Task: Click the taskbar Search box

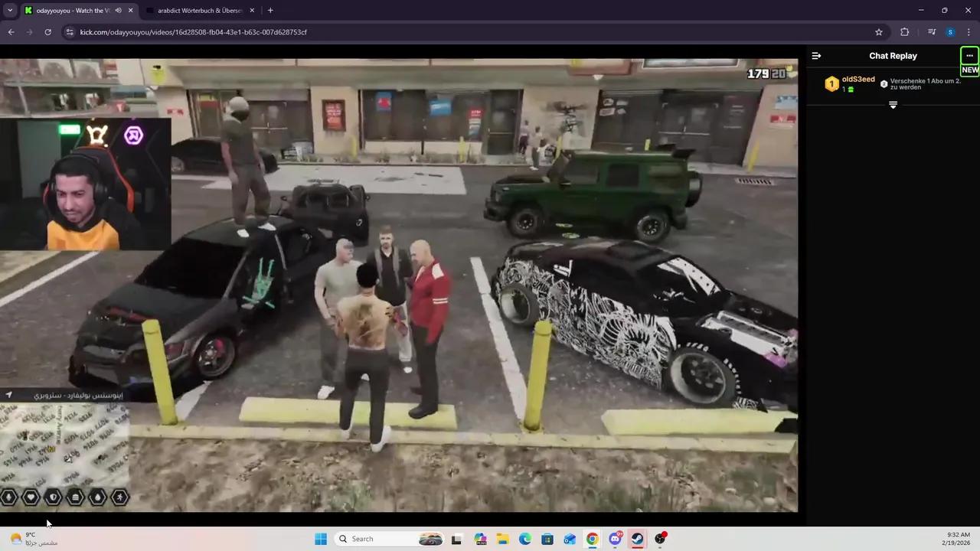Action: click(x=390, y=539)
